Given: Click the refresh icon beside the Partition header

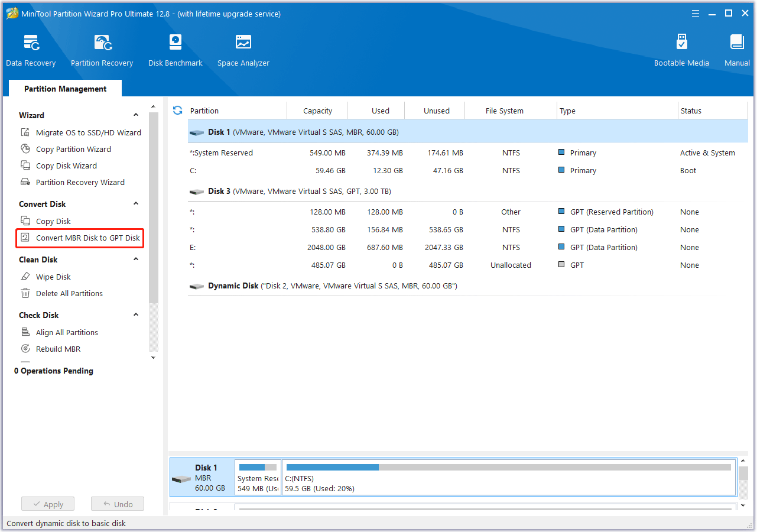Looking at the screenshot, I should tap(177, 111).
